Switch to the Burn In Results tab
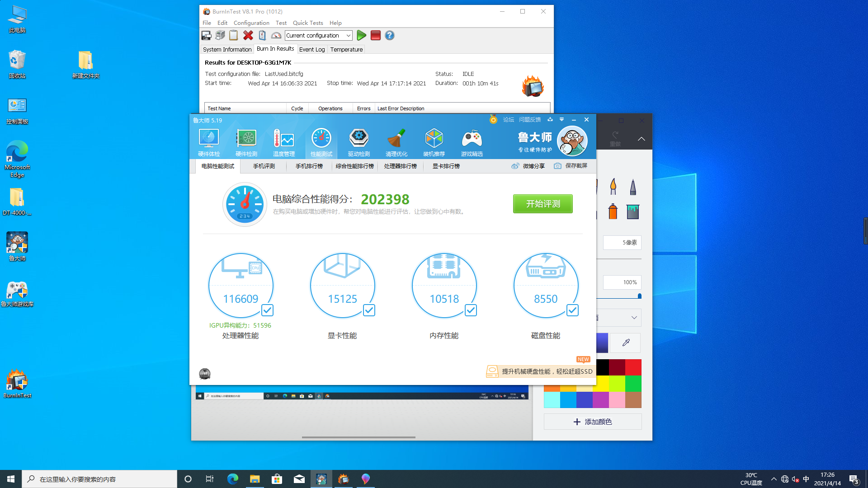This screenshot has width=868, height=488. click(275, 49)
